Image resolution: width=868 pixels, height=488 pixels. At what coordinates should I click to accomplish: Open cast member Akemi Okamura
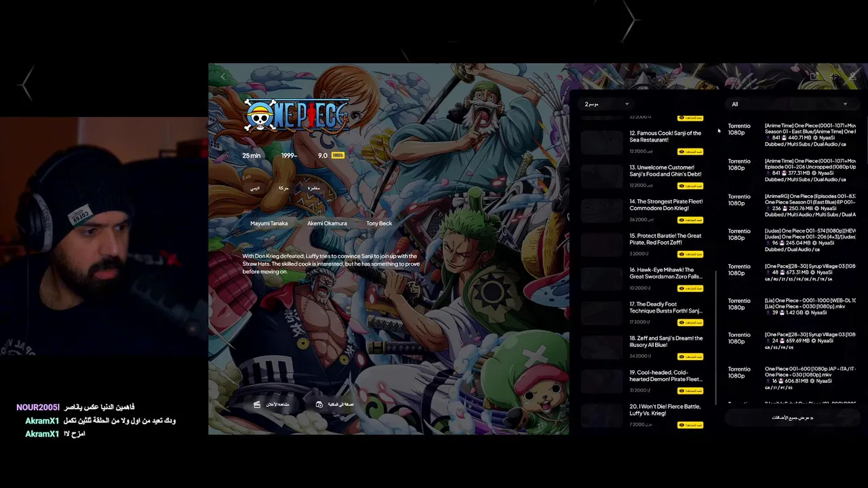tap(327, 223)
